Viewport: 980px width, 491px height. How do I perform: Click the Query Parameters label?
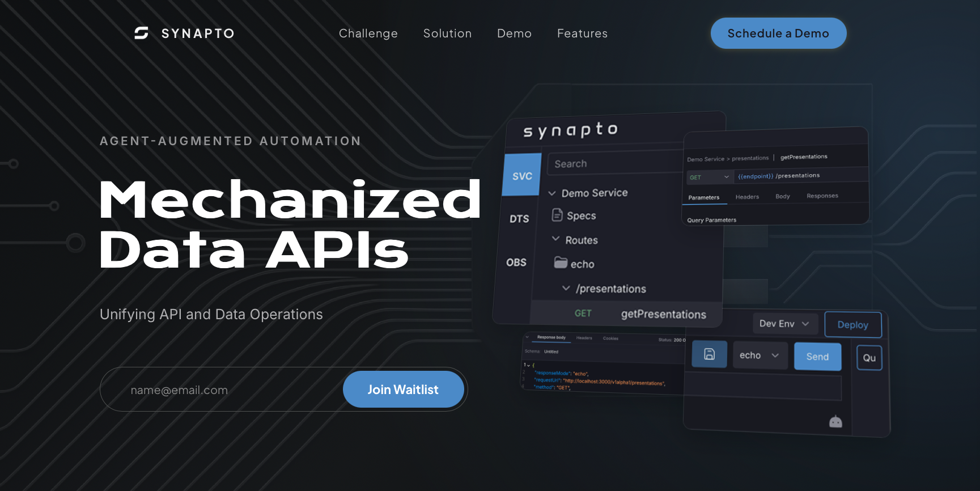pyautogui.click(x=712, y=220)
